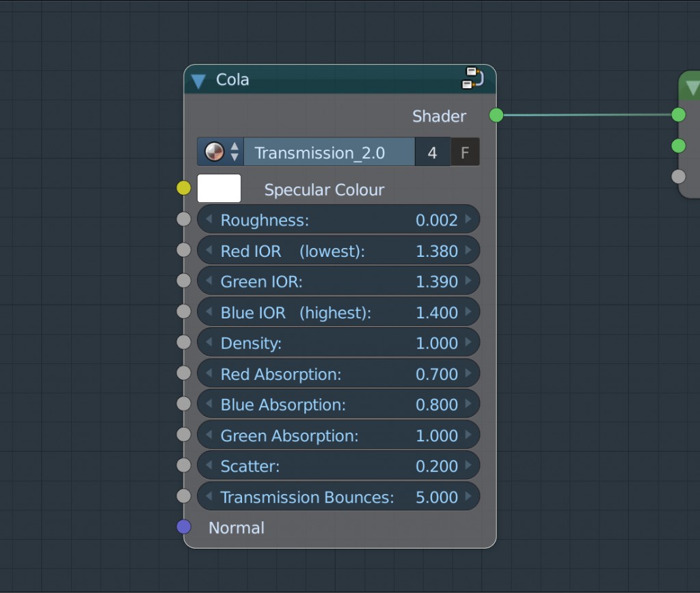Collapse the partially visible node at the right edge
Image resolution: width=700 pixels, height=593 pixels.
[x=693, y=87]
